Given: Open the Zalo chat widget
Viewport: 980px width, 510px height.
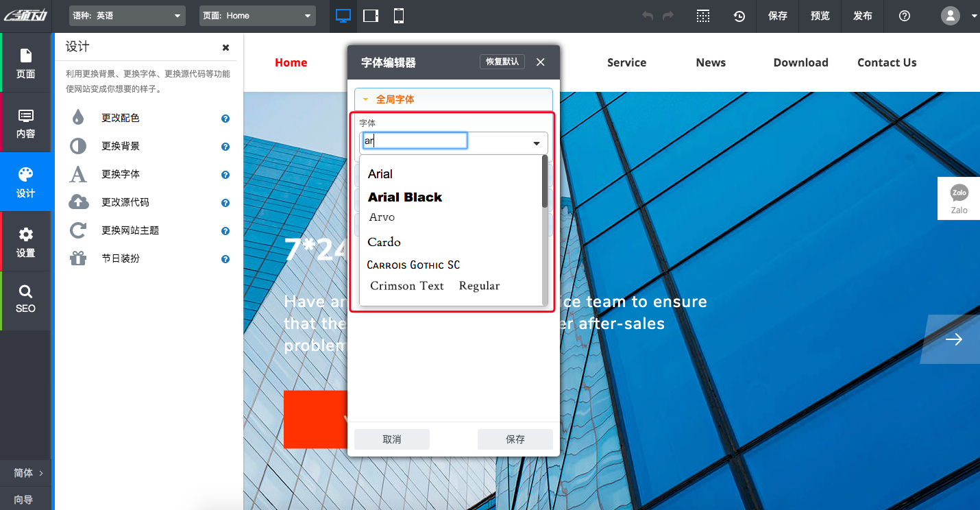Looking at the screenshot, I should tap(959, 198).
